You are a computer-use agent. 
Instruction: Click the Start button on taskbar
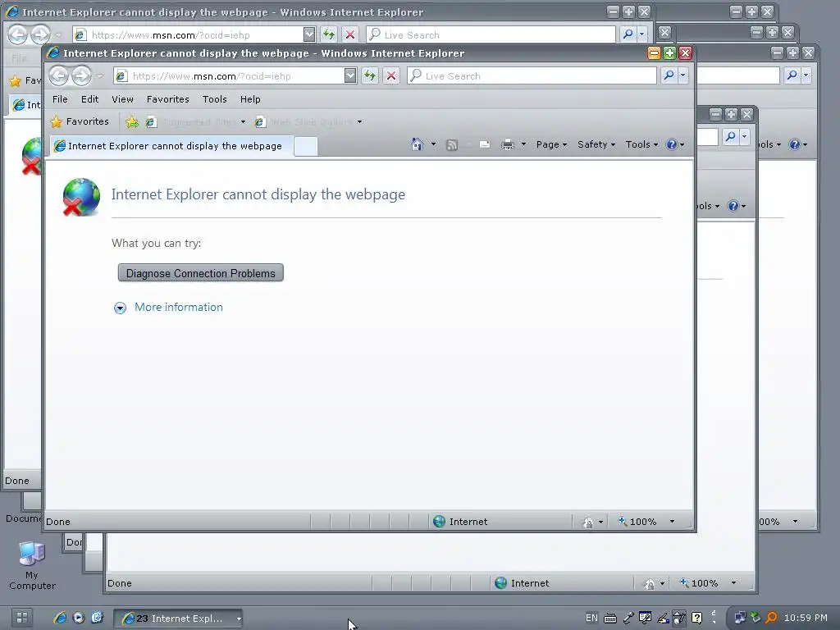22,618
